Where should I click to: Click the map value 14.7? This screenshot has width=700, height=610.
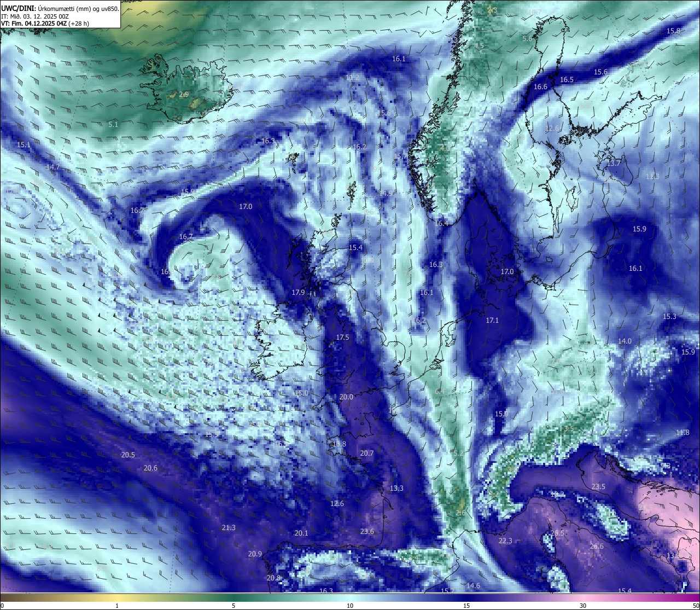[x=53, y=167]
